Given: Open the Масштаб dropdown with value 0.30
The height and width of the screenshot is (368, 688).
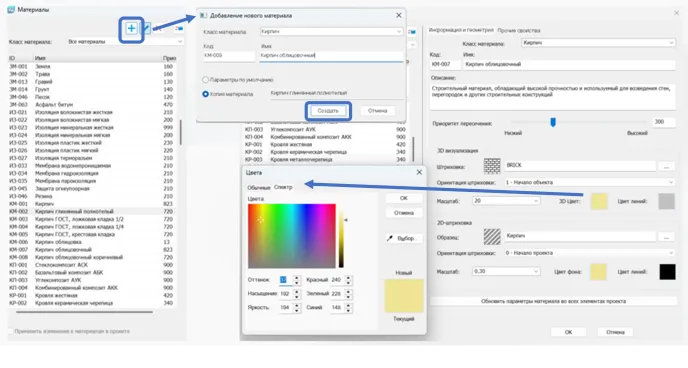Looking at the screenshot, I should point(506,272).
